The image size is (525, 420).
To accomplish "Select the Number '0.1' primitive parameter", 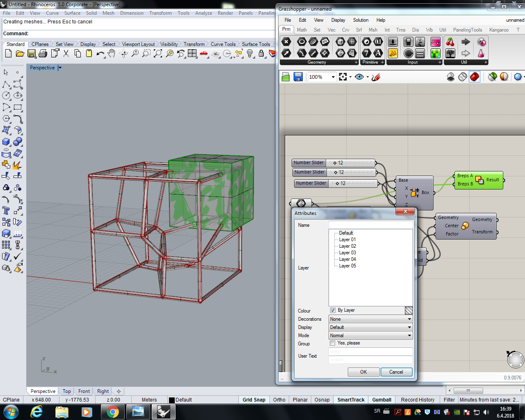I will point(378,41).
